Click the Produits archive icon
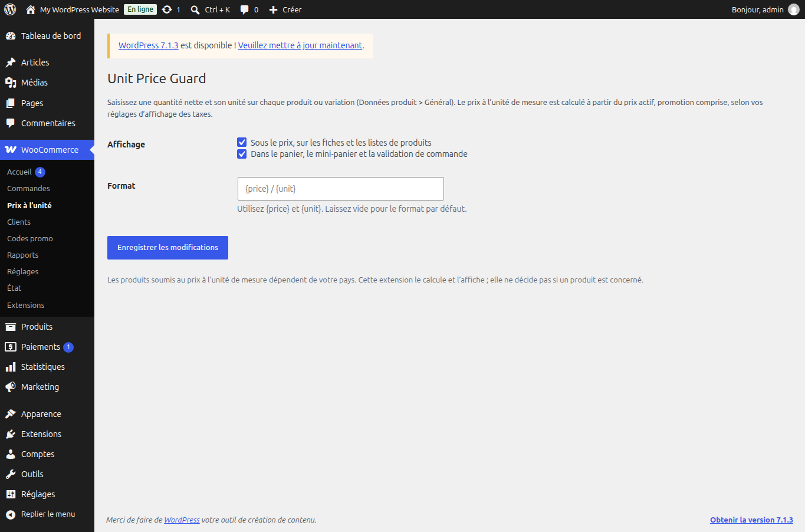805x532 pixels. [11, 327]
